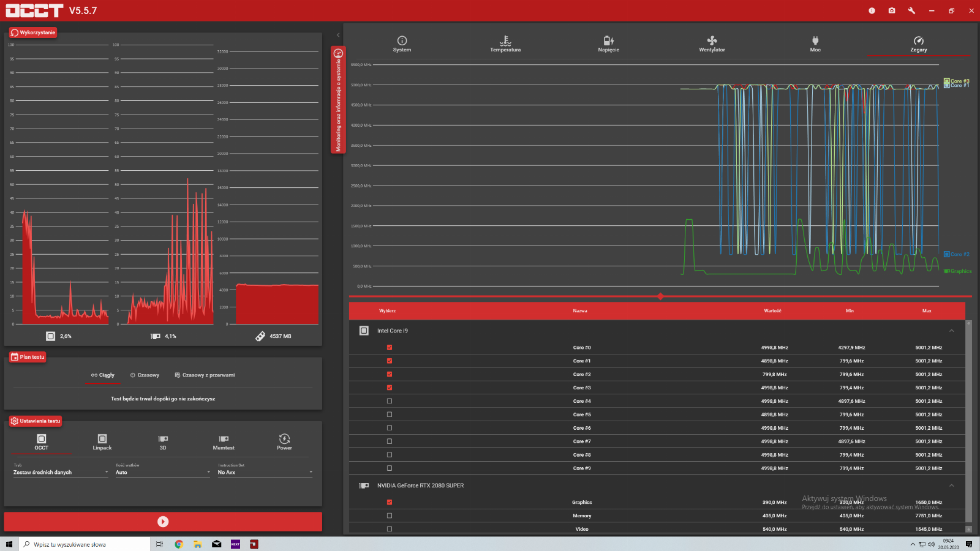Viewport: 980px width, 551px height.
Task: Click the about info icon in title bar
Action: [x=872, y=10]
